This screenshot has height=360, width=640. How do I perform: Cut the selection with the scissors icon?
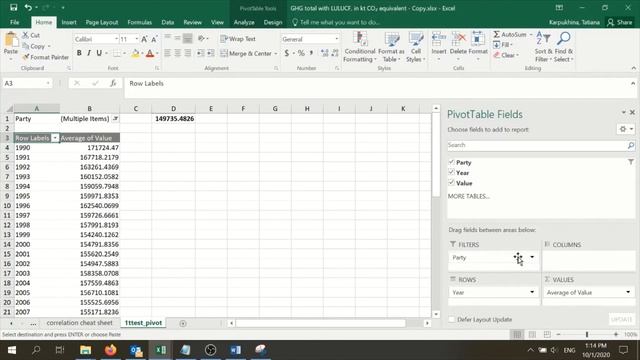tap(31, 35)
